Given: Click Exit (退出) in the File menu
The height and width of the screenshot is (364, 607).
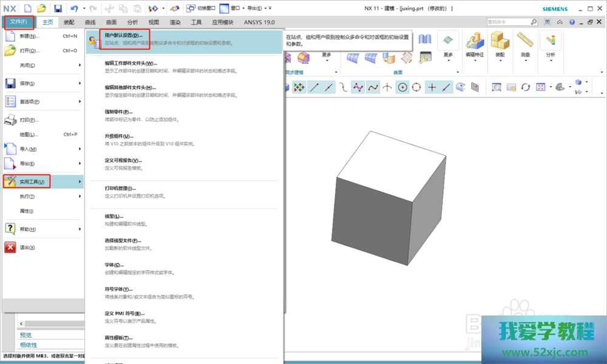Looking at the screenshot, I should [x=27, y=248].
